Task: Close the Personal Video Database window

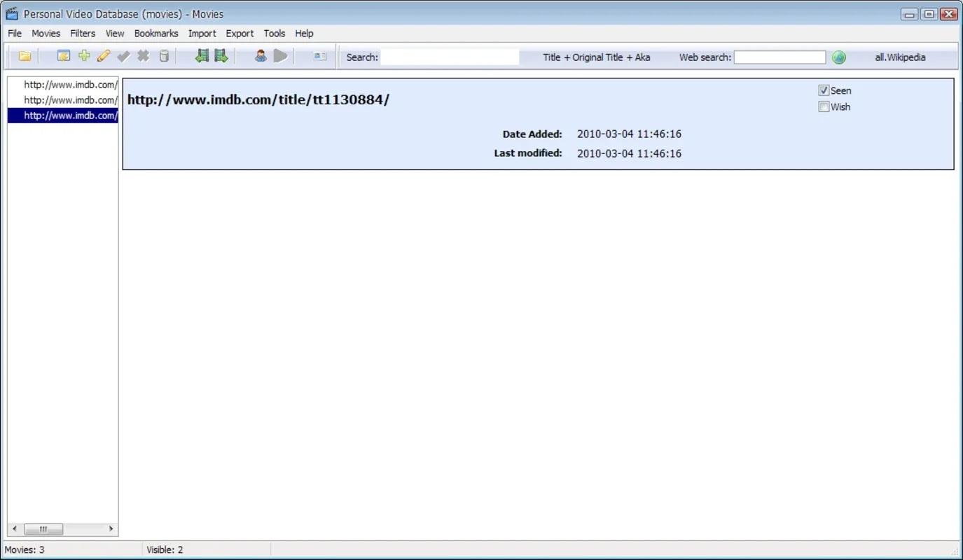Action: point(949,13)
